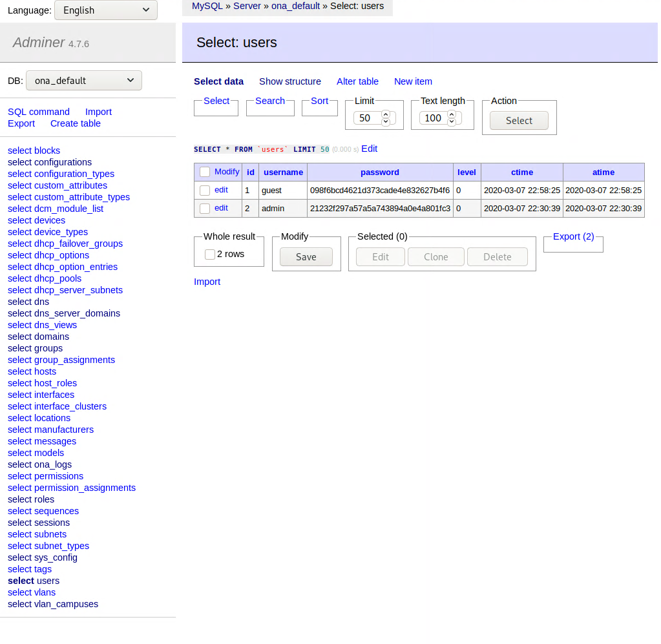Image resolution: width=661 pixels, height=644 pixels.
Task: Switch to Select data tab
Action: tap(218, 82)
